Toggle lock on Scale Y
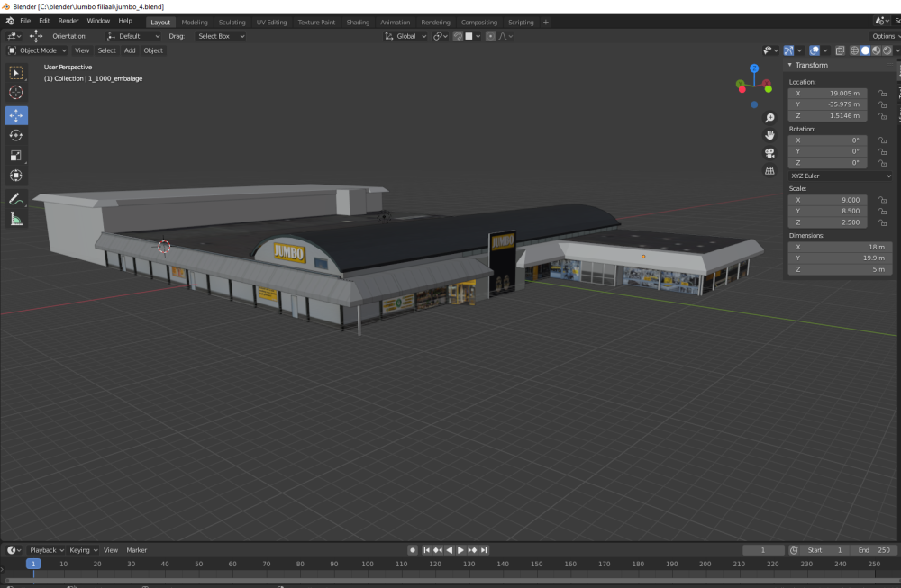Screen dimensions: 901x588 (883, 212)
